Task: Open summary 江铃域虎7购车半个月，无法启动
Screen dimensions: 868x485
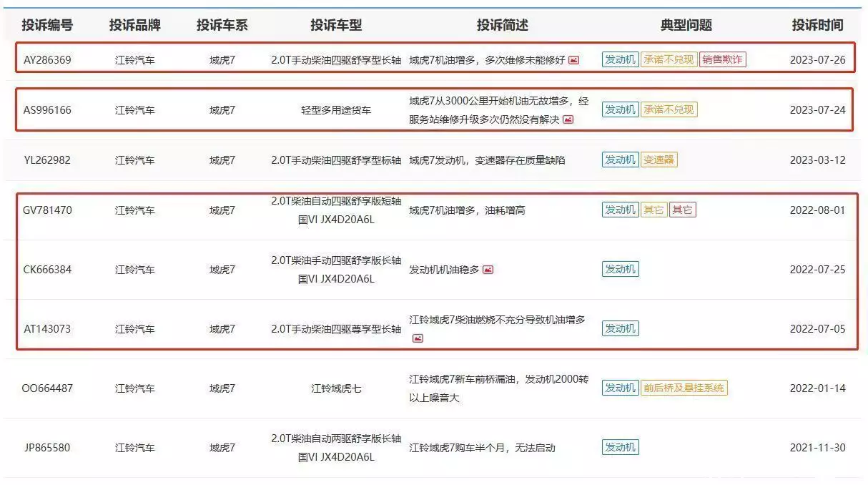Action: (x=482, y=448)
